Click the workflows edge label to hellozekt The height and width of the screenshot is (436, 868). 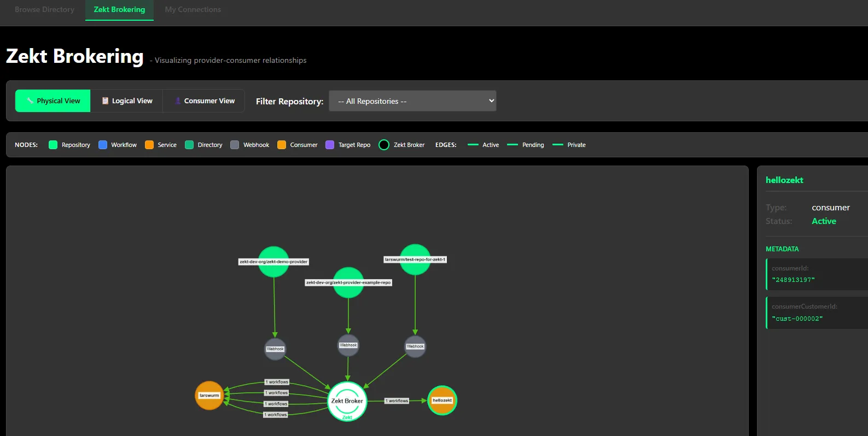point(397,401)
